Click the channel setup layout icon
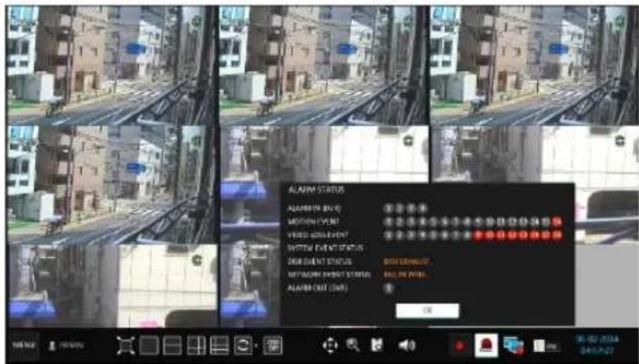The width and height of the screenshot is (639, 364). [273, 346]
